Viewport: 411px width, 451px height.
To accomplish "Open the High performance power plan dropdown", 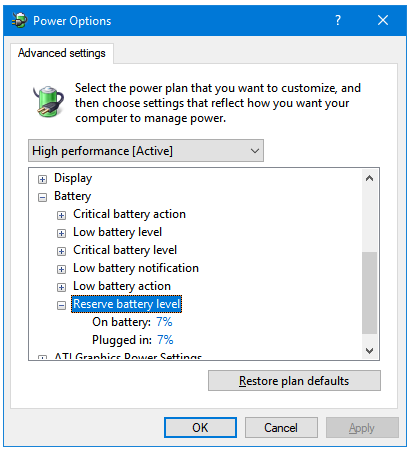I will 146,151.
